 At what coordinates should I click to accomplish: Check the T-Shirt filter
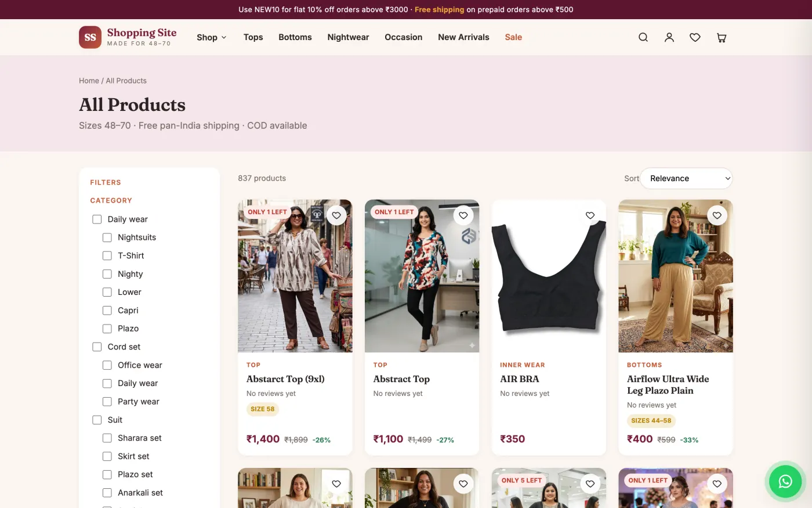tap(107, 255)
